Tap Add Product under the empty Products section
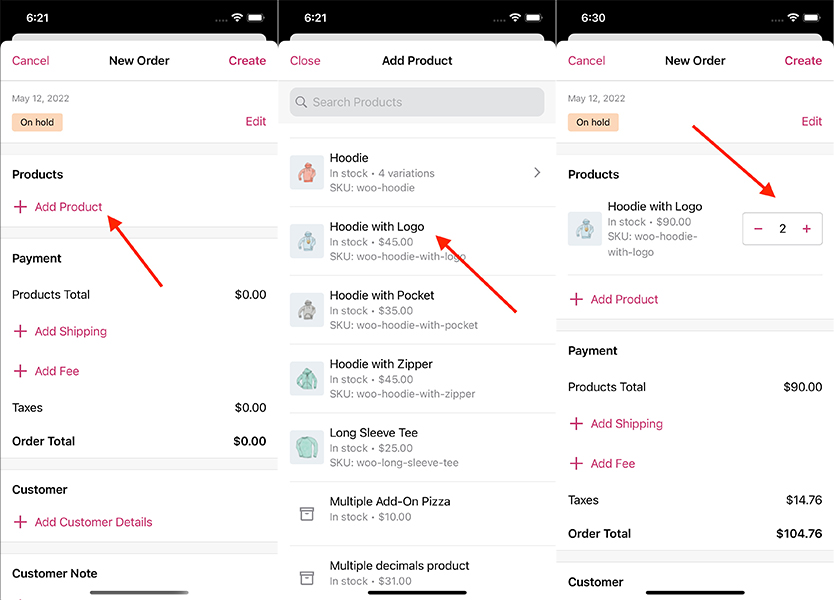This screenshot has height=600, width=834. (68, 207)
